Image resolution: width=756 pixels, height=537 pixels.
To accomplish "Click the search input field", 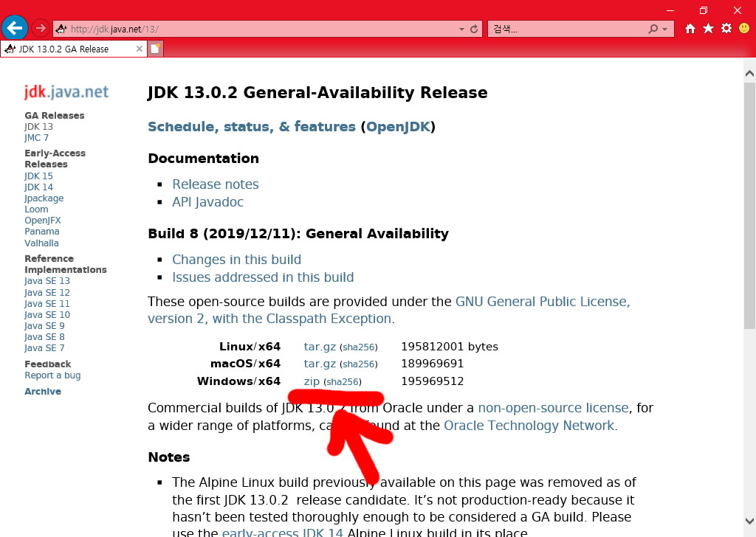I will (568, 29).
